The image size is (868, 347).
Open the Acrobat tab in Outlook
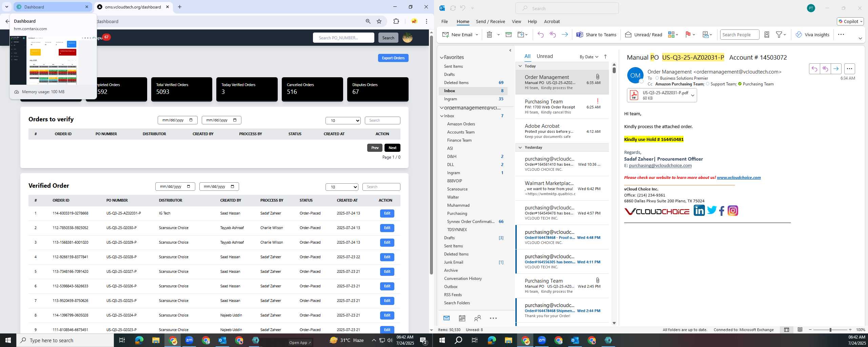tap(552, 21)
